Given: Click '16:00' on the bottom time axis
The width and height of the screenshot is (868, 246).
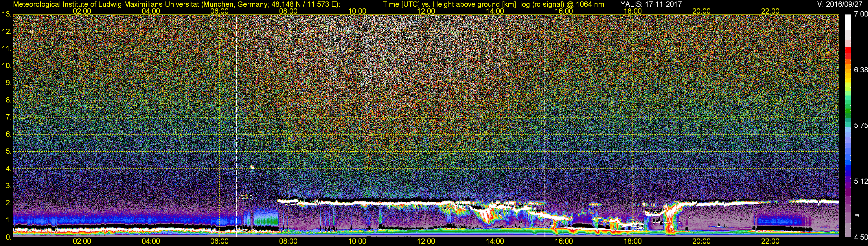Looking at the screenshot, I should (x=564, y=241).
